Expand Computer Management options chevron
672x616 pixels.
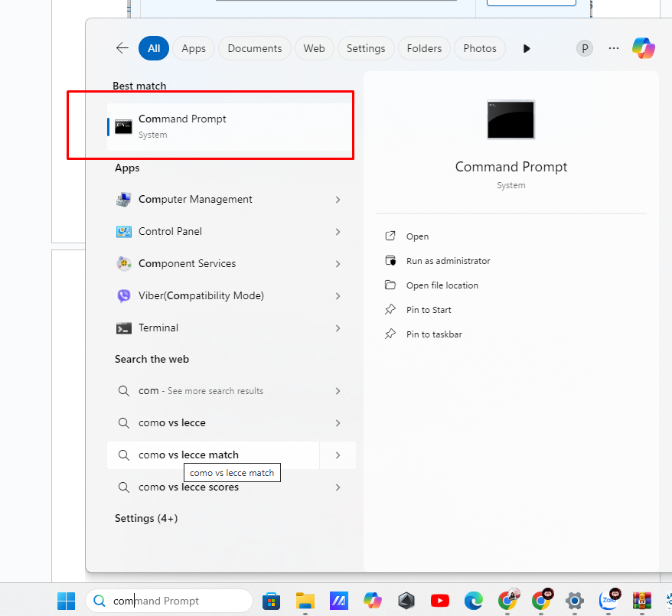click(x=338, y=200)
